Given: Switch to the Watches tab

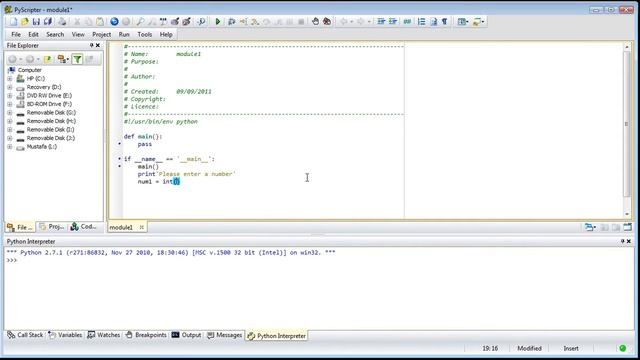Looking at the screenshot, I should [x=104, y=335].
